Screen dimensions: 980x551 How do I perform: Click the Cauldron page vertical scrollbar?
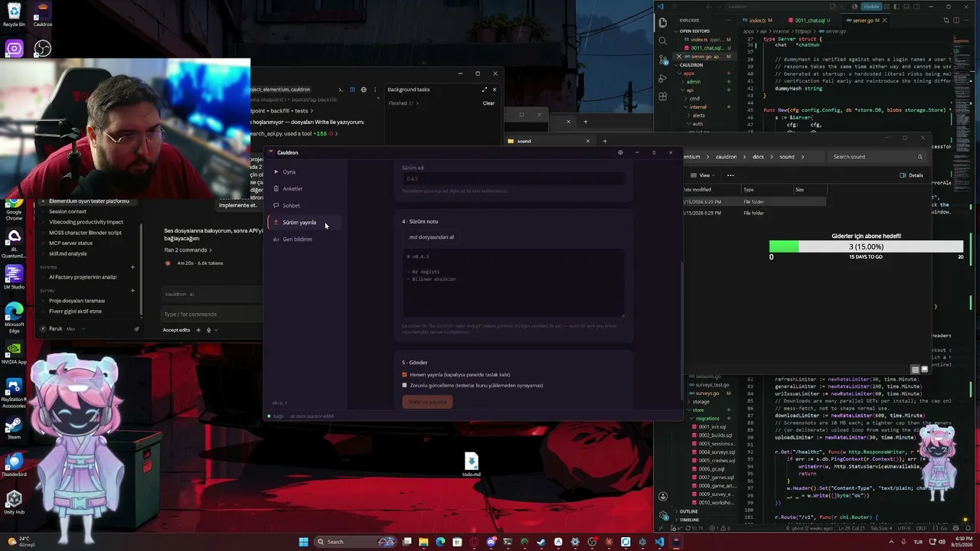pos(681,329)
